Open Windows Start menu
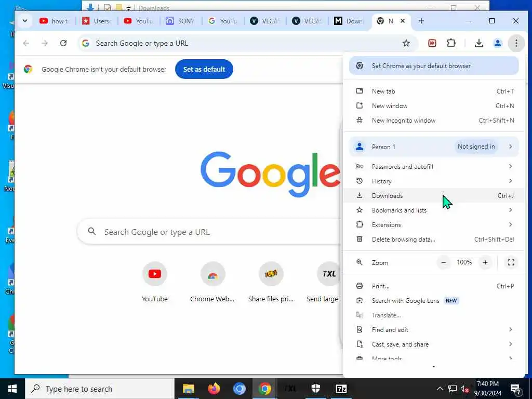The width and height of the screenshot is (532, 399). pyautogui.click(x=12, y=389)
